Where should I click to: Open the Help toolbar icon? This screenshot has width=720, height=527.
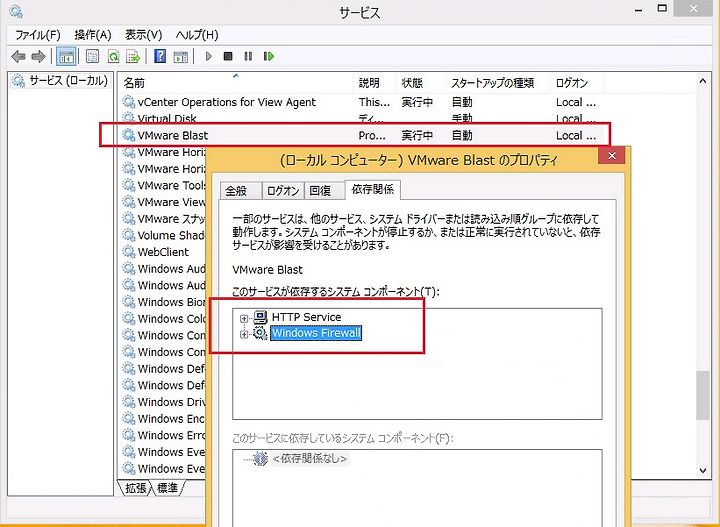point(160,56)
